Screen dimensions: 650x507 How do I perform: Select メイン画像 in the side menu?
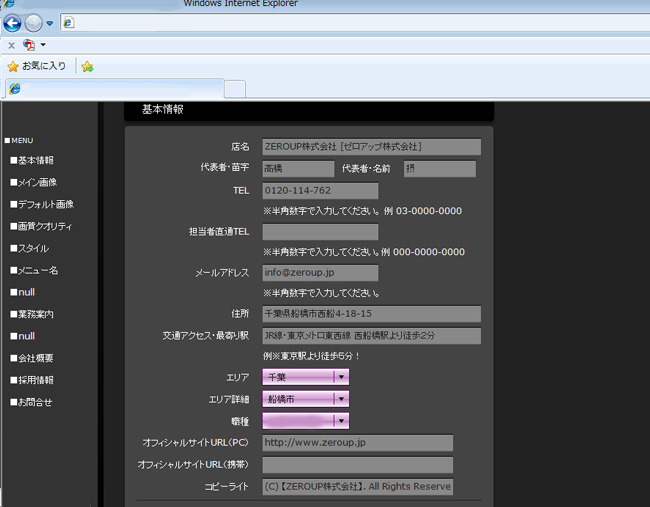(36, 182)
